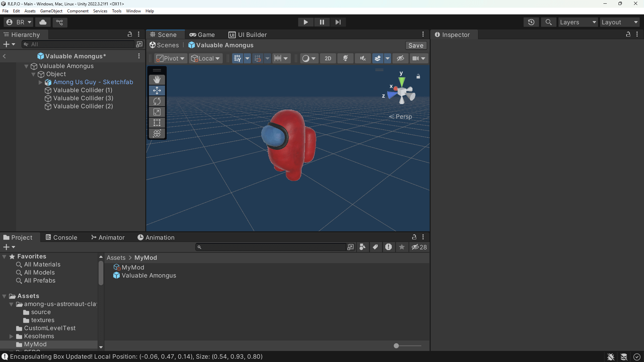644x362 pixels.
Task: Select the Hand pan tool
Action: click(157, 79)
